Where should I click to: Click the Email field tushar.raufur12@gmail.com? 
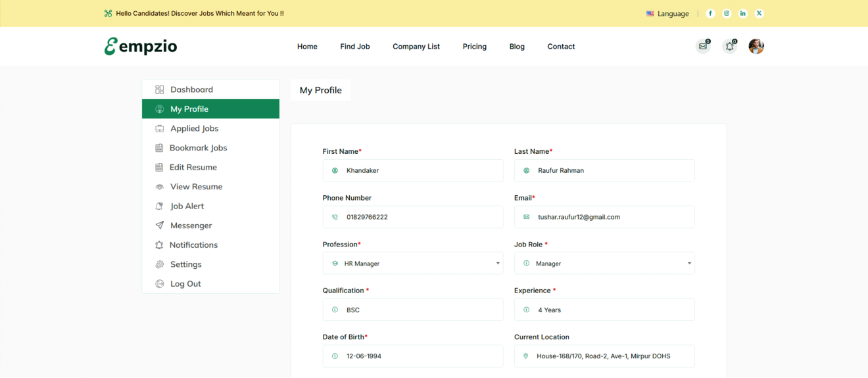(604, 217)
